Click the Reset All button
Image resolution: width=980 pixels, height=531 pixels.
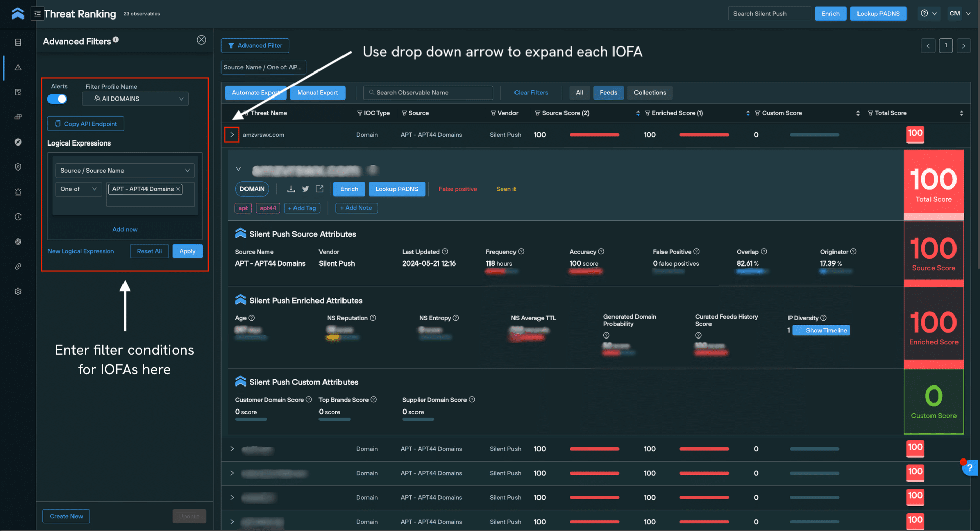tap(150, 251)
